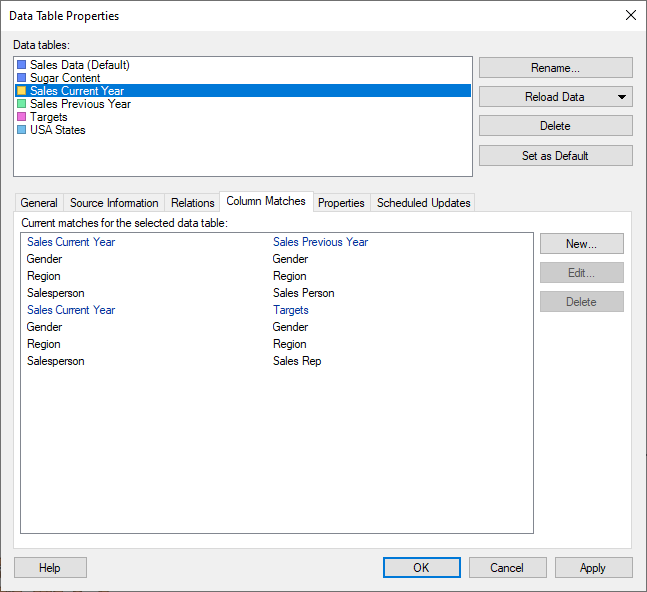Open the Properties tab
This screenshot has width=647, height=592.
pos(341,203)
